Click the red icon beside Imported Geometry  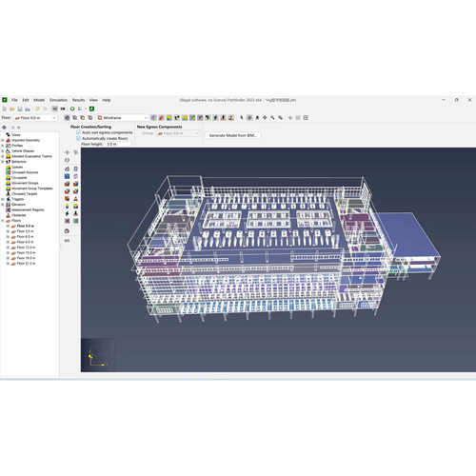pyautogui.click(x=9, y=140)
